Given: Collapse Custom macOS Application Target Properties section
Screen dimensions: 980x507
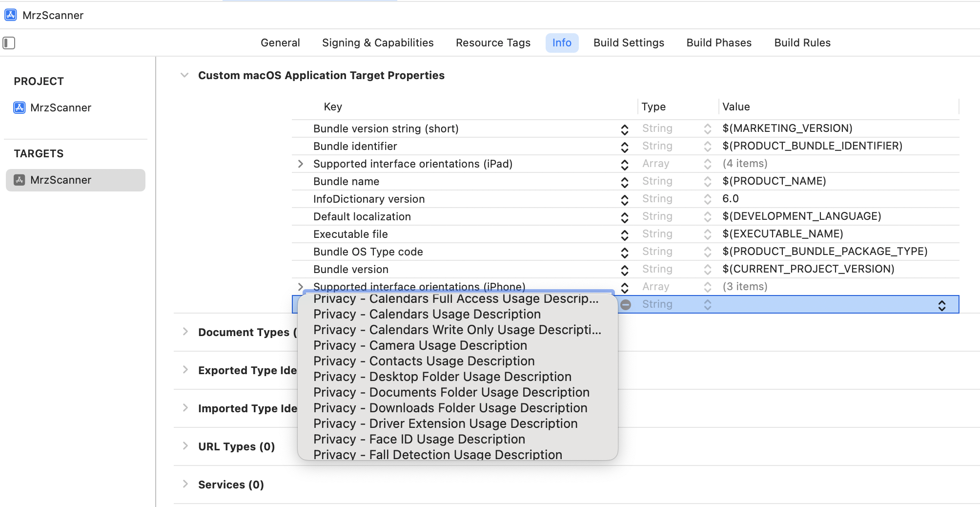Looking at the screenshot, I should (x=184, y=75).
